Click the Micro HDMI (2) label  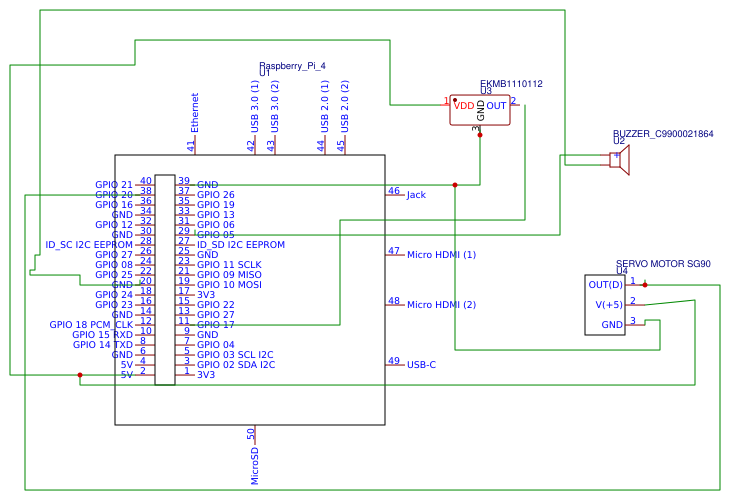click(441, 304)
